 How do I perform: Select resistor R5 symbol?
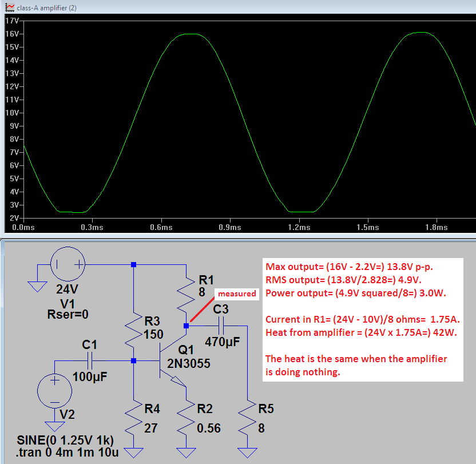pyautogui.click(x=247, y=418)
